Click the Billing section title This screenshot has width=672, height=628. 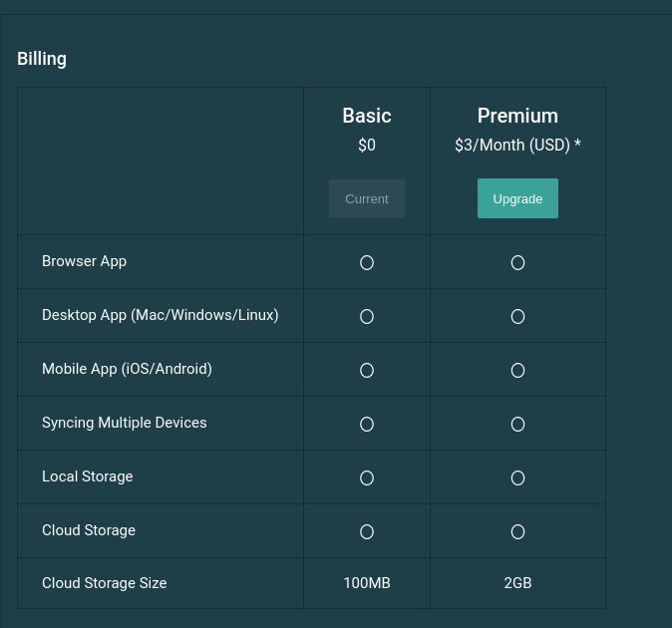pyautogui.click(x=42, y=59)
